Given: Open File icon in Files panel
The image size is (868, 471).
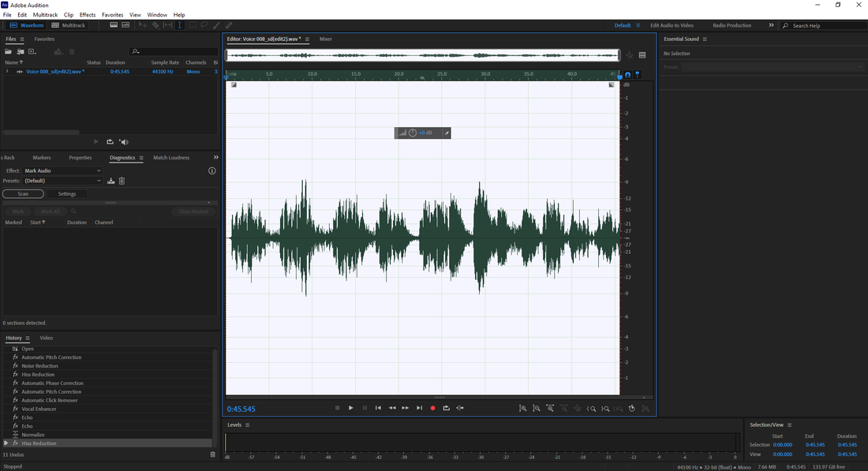Looking at the screenshot, I should coord(9,52).
